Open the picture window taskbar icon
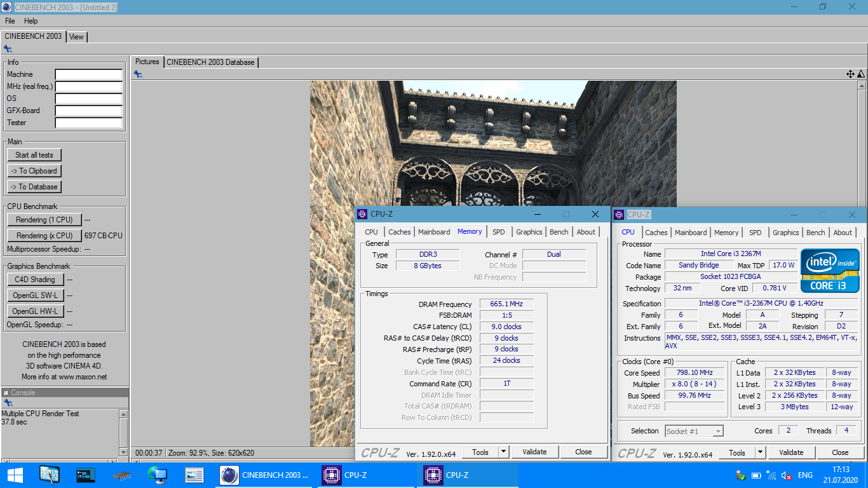Viewport: 868px width, 488px height. [x=194, y=475]
